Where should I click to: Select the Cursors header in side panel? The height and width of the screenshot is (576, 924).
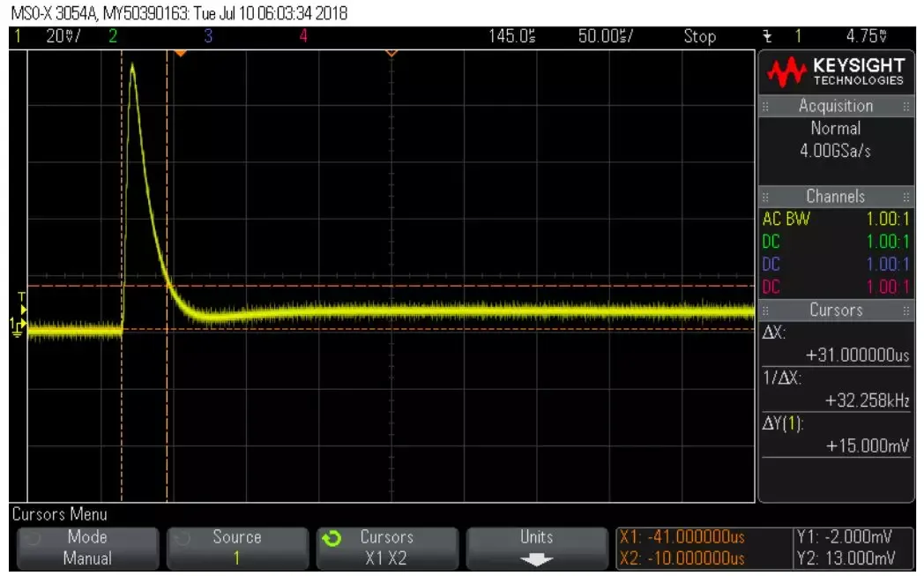coord(835,310)
